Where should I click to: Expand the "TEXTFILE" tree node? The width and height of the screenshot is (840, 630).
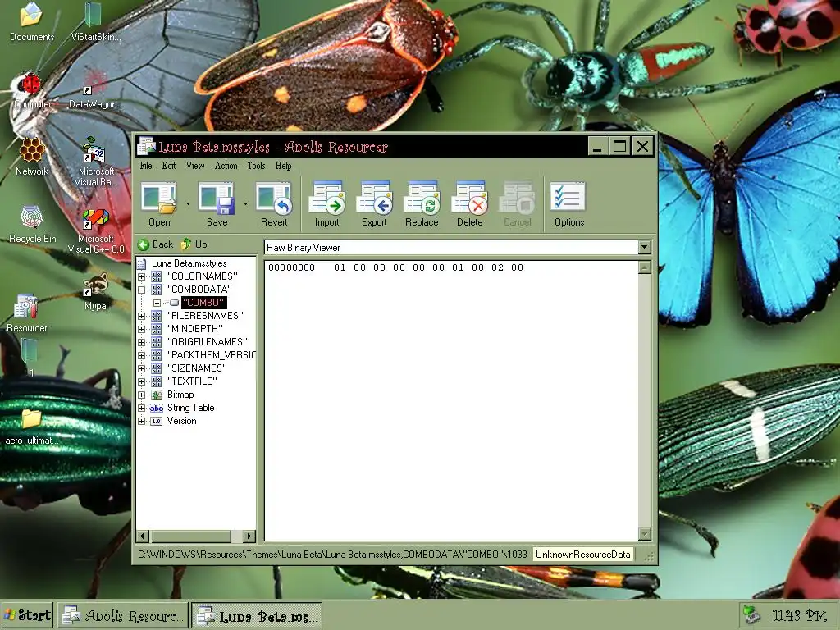[x=141, y=381]
